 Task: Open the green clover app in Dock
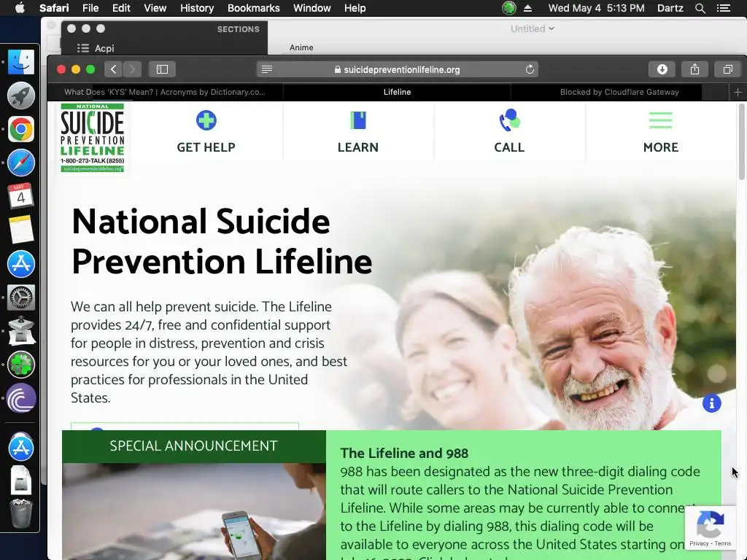click(x=21, y=365)
